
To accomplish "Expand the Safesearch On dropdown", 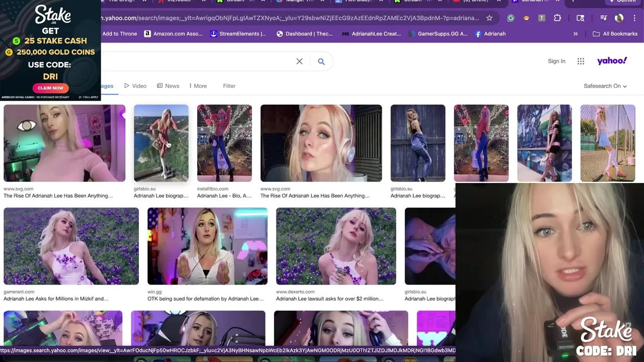I will pyautogui.click(x=605, y=86).
